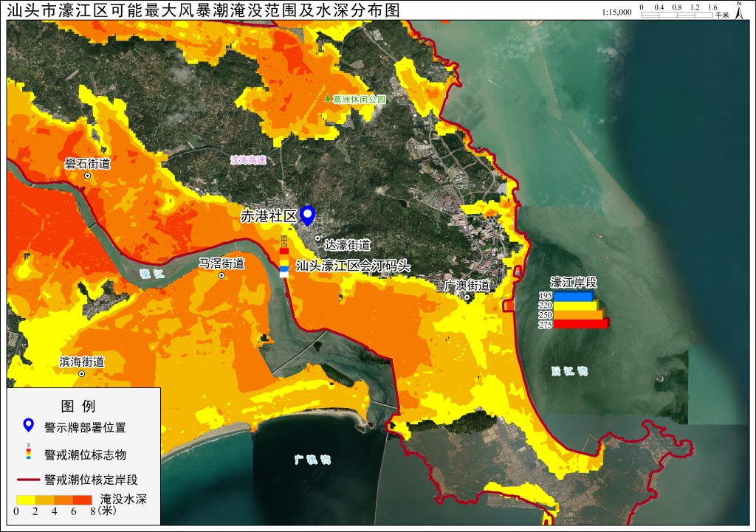This screenshot has height=532, width=756.
Task: Click the 警戒潮位核定岸段 legend text
Action: (x=91, y=480)
